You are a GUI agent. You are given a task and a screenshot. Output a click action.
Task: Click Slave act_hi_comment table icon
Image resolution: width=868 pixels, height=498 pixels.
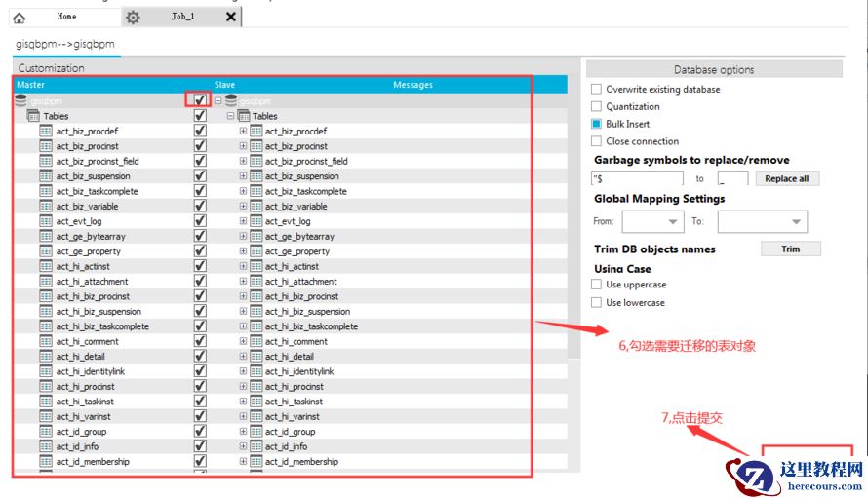tap(256, 341)
